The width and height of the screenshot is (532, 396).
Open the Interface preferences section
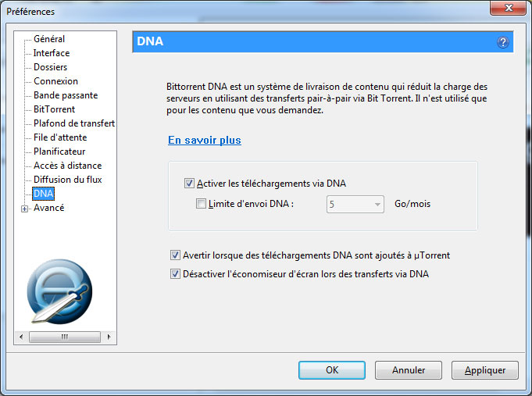coord(52,53)
